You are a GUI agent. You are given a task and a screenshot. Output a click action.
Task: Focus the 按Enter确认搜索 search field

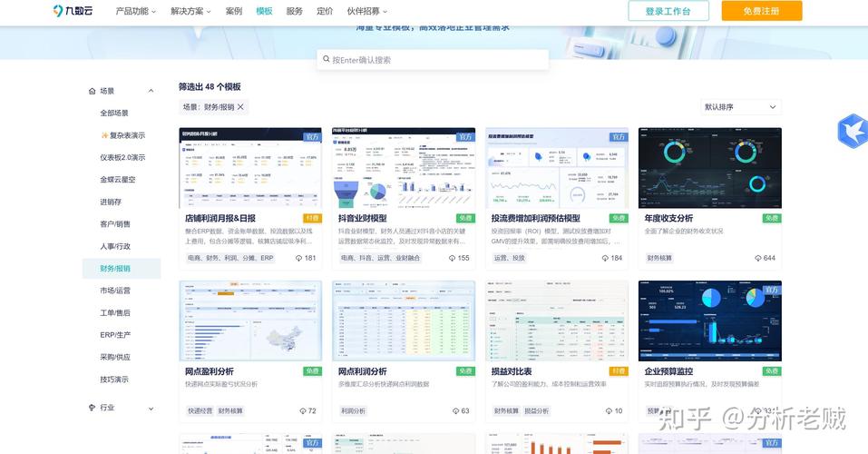433,60
